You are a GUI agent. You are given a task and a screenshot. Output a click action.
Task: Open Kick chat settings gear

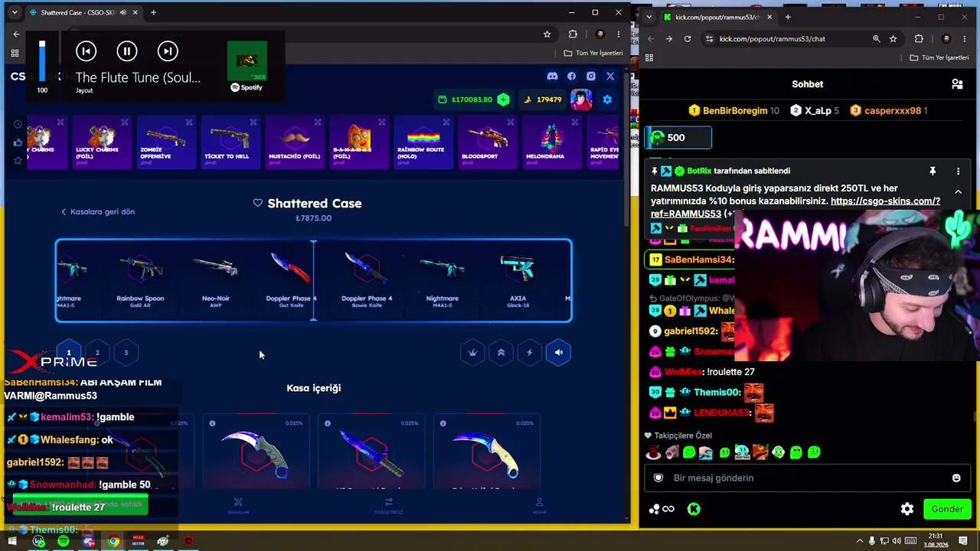coord(907,509)
